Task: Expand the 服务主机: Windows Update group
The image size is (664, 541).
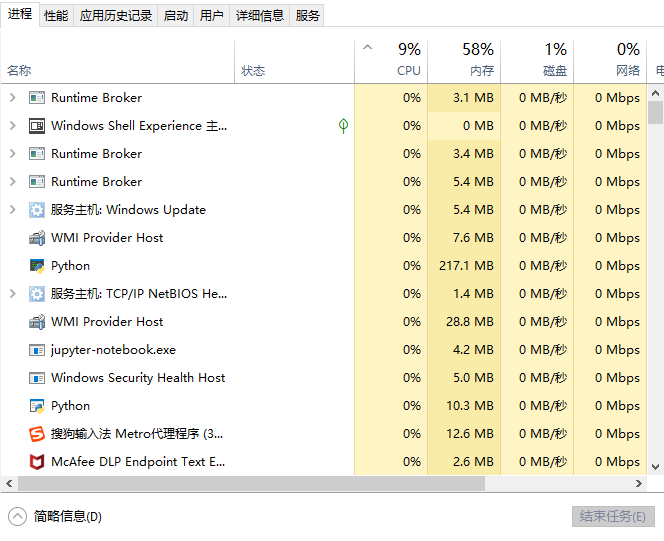Action: tap(13, 210)
